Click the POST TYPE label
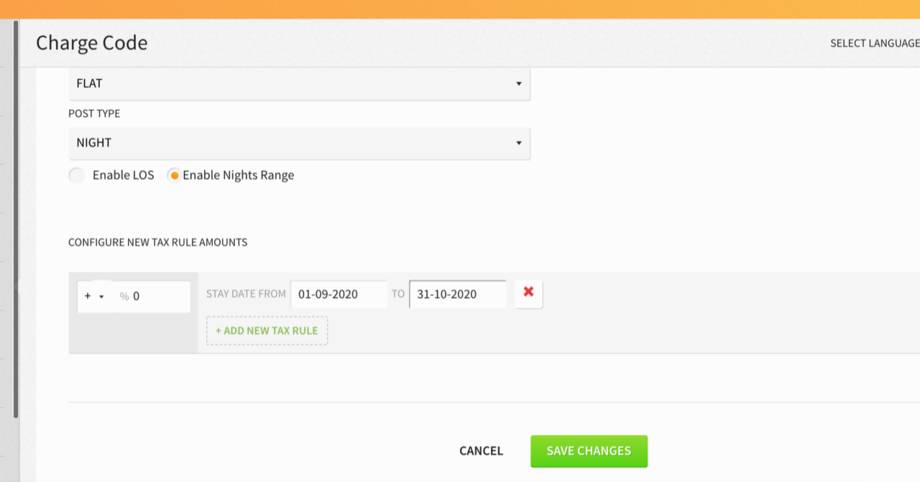The height and width of the screenshot is (482, 920). (x=94, y=114)
